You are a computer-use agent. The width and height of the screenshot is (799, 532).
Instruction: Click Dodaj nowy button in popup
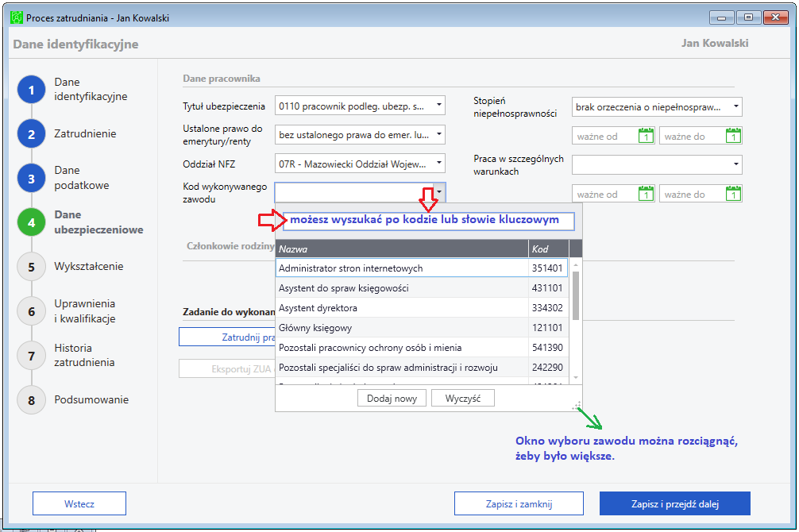(392, 398)
